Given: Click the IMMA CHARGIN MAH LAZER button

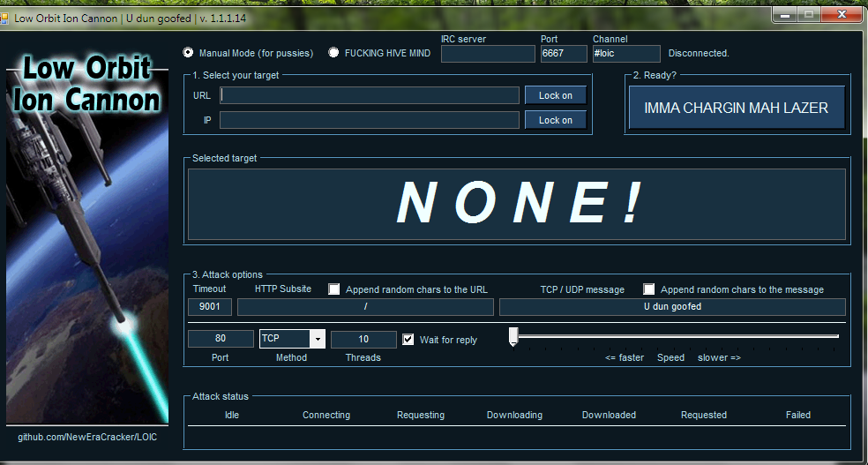Looking at the screenshot, I should 737,108.
